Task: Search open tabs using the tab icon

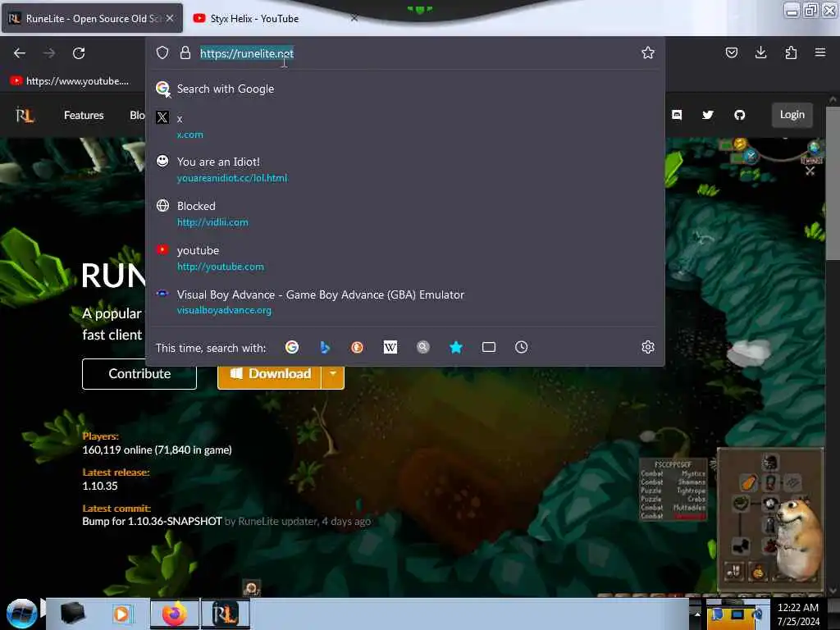Action: pyautogui.click(x=489, y=347)
